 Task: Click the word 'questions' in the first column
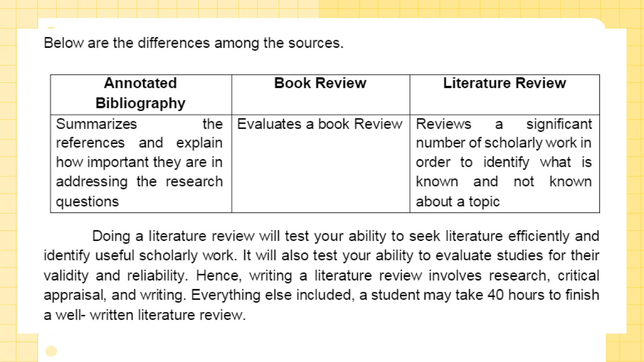[87, 202]
